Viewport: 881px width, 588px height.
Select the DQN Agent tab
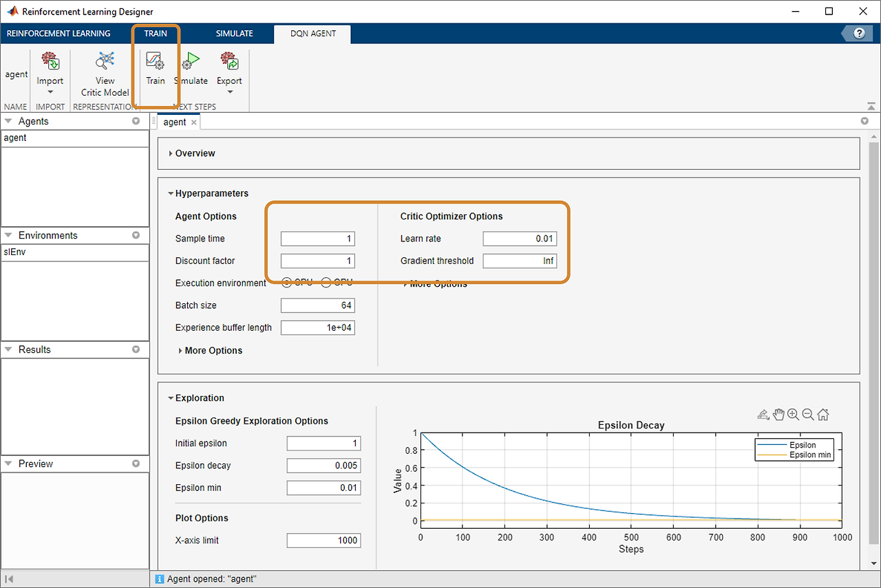point(312,33)
